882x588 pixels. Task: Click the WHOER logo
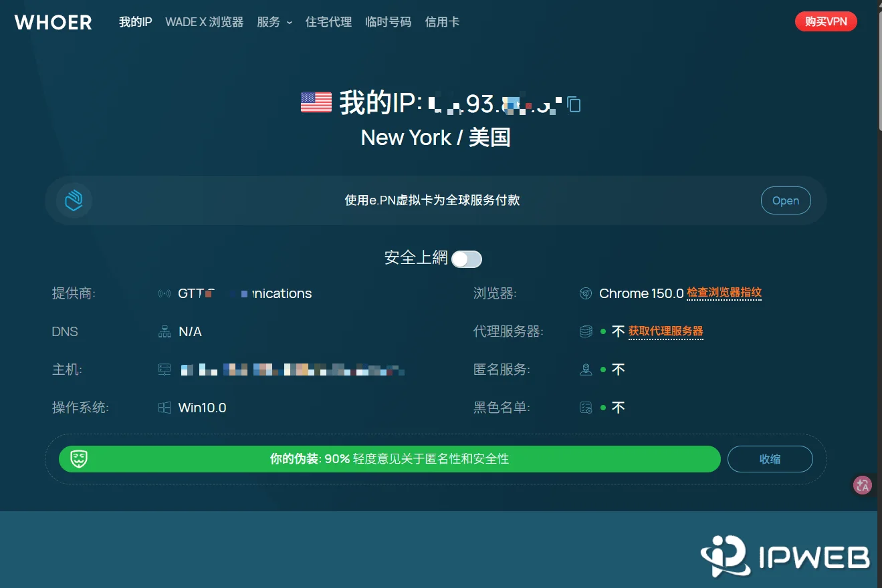[x=53, y=22]
